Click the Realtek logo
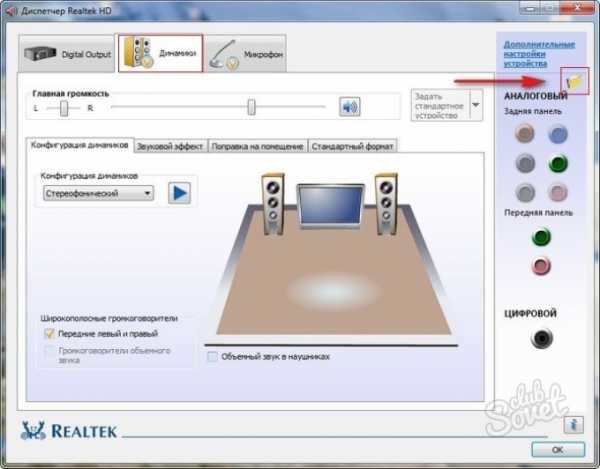This screenshot has width=600, height=469. 69,431
